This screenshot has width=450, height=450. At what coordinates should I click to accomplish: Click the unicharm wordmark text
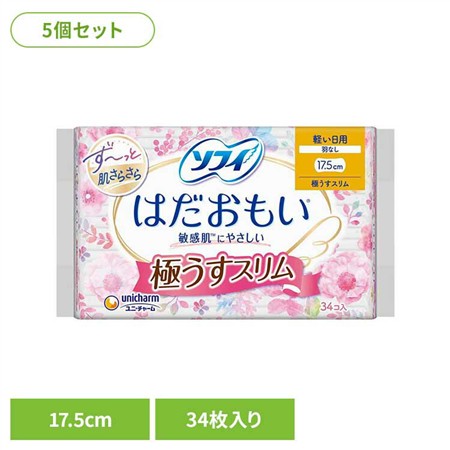coord(140,299)
